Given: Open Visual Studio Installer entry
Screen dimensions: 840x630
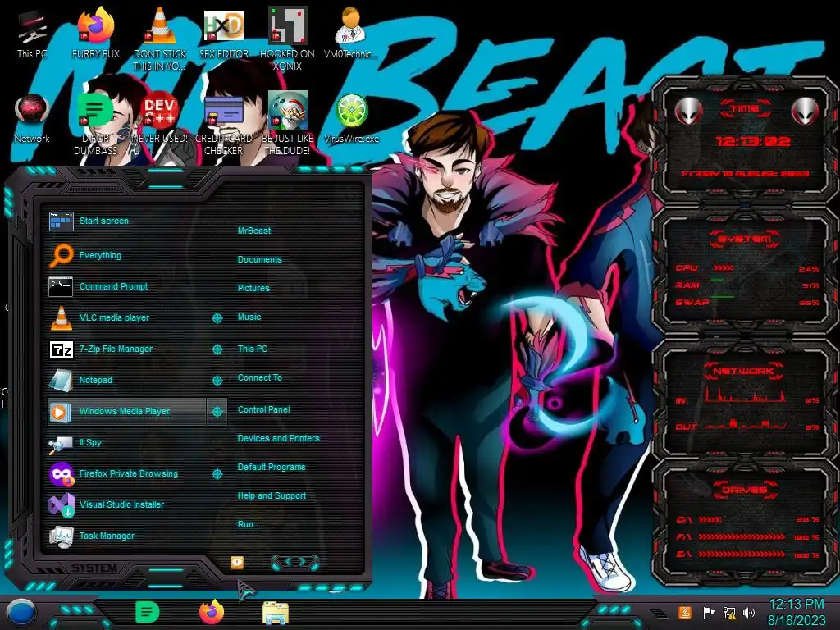Looking at the screenshot, I should click(122, 504).
